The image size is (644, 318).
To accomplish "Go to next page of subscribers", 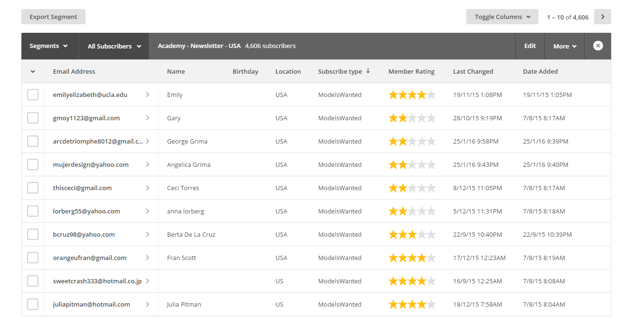I will pyautogui.click(x=603, y=17).
